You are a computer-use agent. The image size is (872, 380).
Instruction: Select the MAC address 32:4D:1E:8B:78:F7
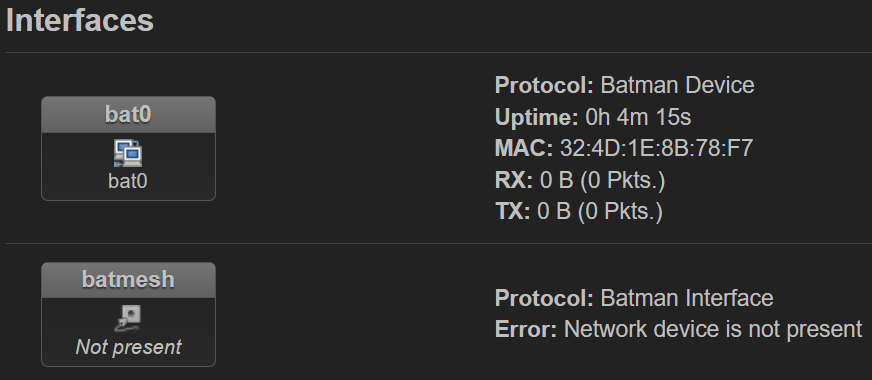pyautogui.click(x=656, y=149)
